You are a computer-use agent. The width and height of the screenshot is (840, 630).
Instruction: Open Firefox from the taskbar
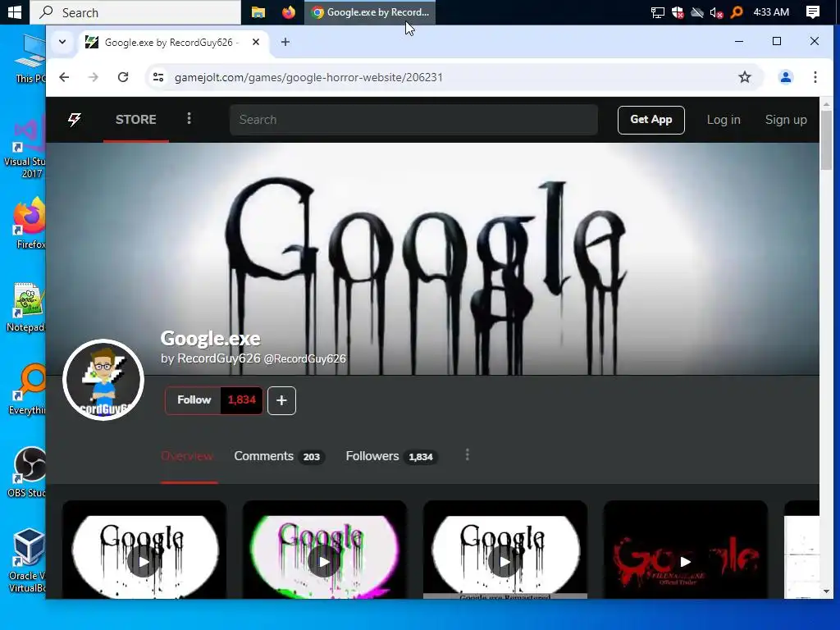pos(289,12)
